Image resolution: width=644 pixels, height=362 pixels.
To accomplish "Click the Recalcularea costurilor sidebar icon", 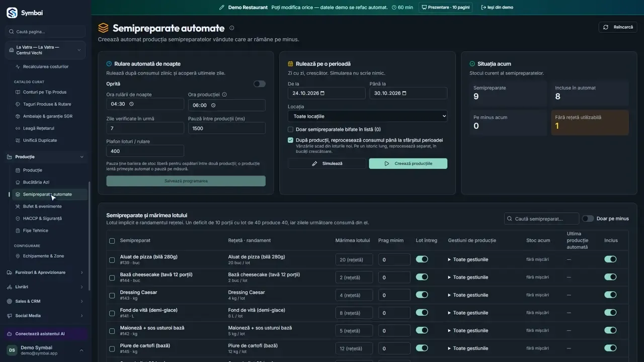I will tap(18, 67).
